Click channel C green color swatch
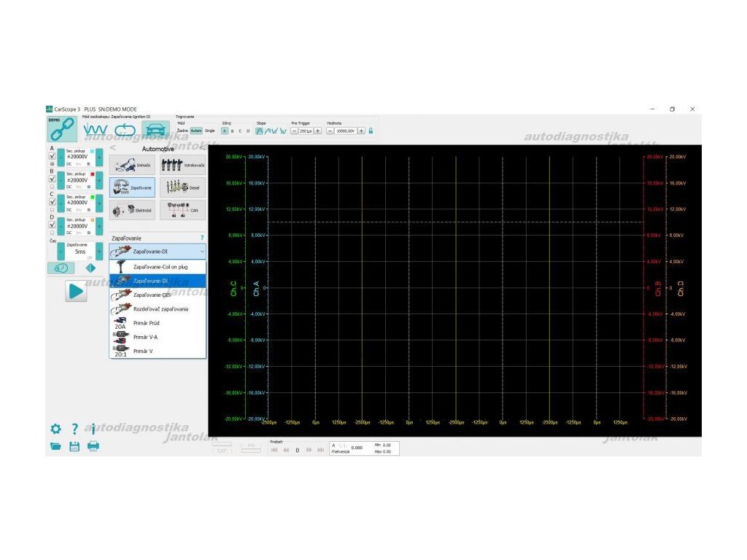The image size is (747, 560). (x=93, y=197)
